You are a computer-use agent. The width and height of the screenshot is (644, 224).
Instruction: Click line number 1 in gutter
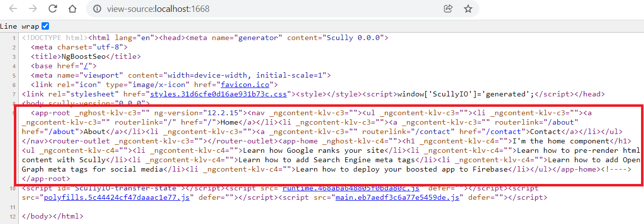click(x=14, y=38)
